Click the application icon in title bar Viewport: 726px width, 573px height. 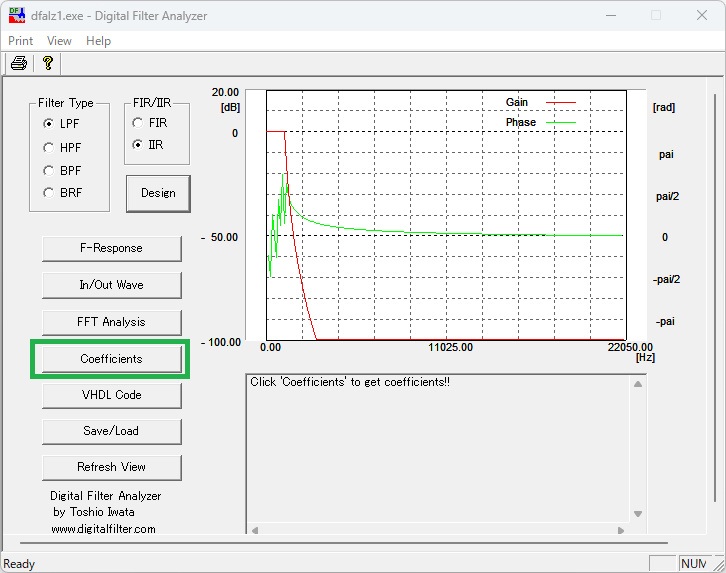(17, 15)
